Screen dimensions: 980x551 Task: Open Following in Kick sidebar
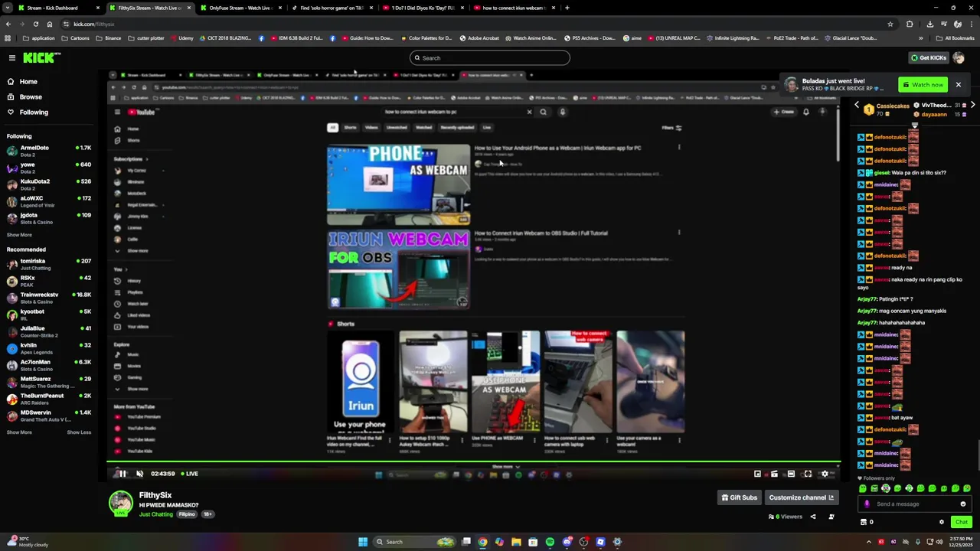34,112
